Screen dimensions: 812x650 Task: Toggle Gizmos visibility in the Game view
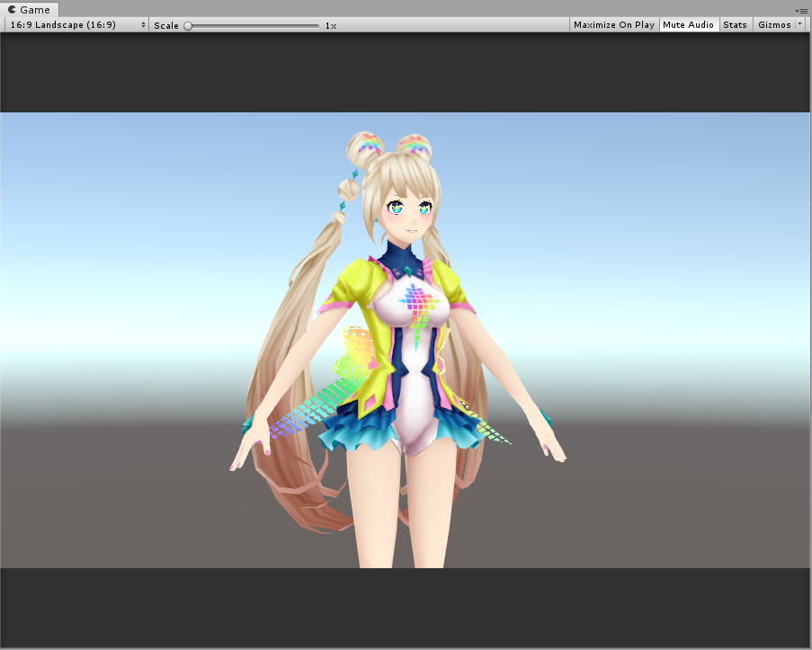point(772,24)
